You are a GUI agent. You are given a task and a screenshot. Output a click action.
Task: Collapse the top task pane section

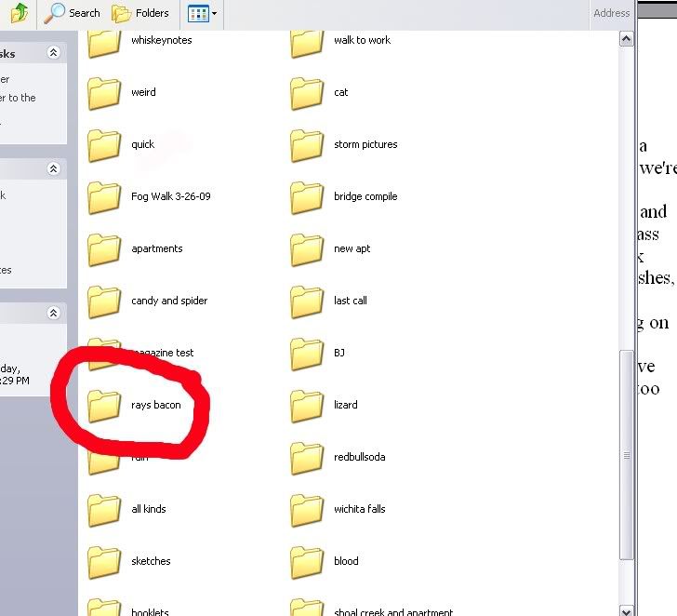pos(53,54)
